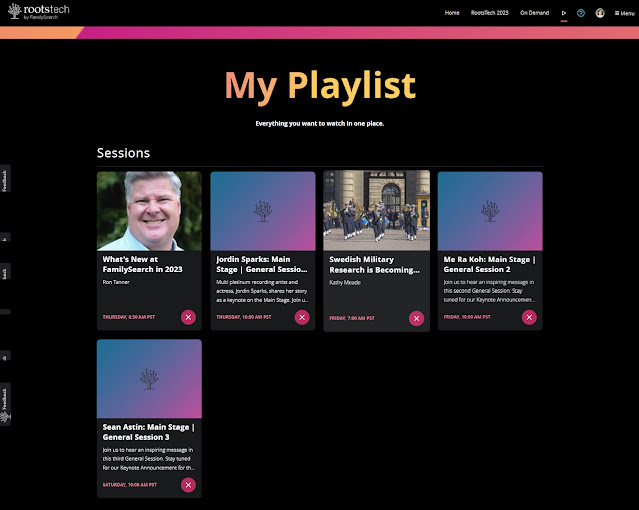Click speaker name Kathy Meade
Screen dimensions: 639x510
(x=345, y=283)
